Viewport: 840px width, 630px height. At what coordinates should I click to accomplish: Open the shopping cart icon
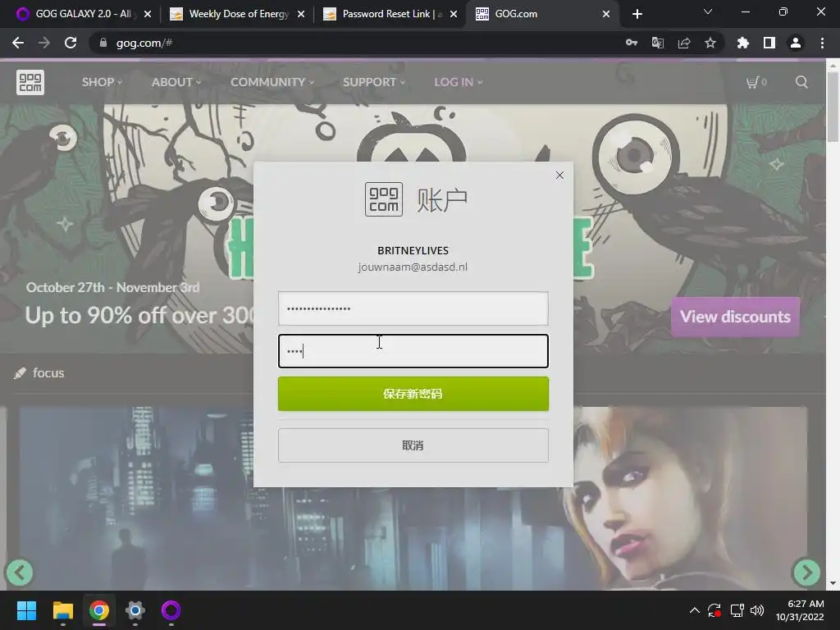pos(756,82)
